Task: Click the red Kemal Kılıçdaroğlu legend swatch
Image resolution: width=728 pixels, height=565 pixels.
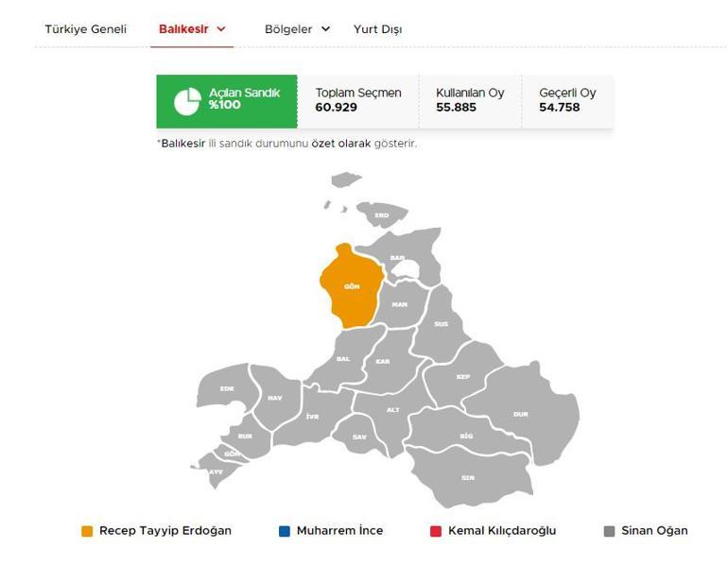Action: pos(436,531)
